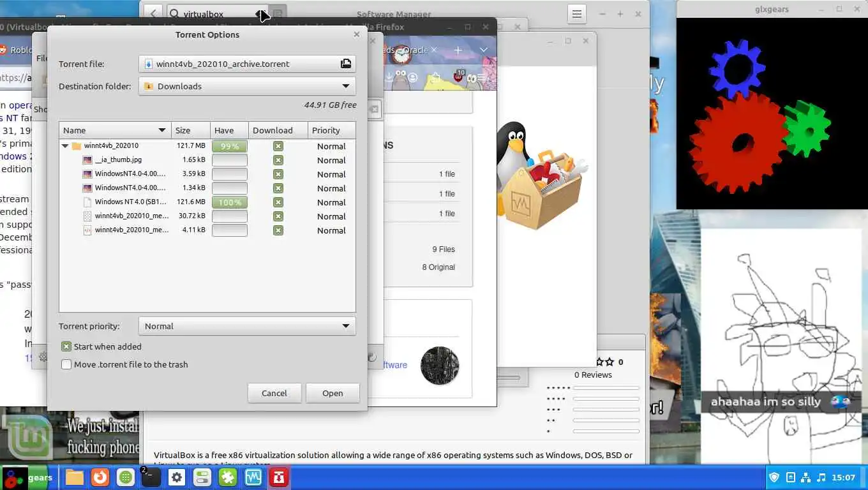
Task: Open a new tab in Firefox
Action: 458,50
